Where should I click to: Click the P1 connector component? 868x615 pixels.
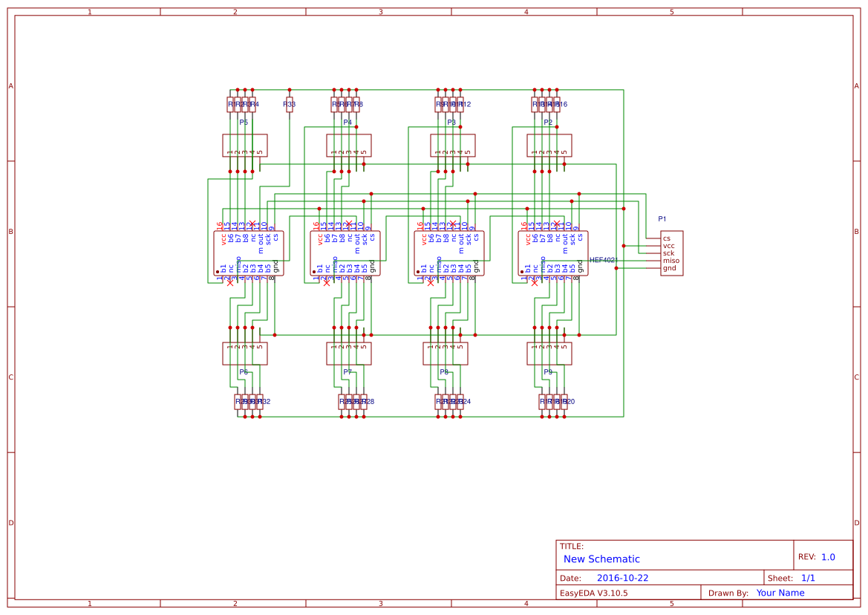(672, 253)
